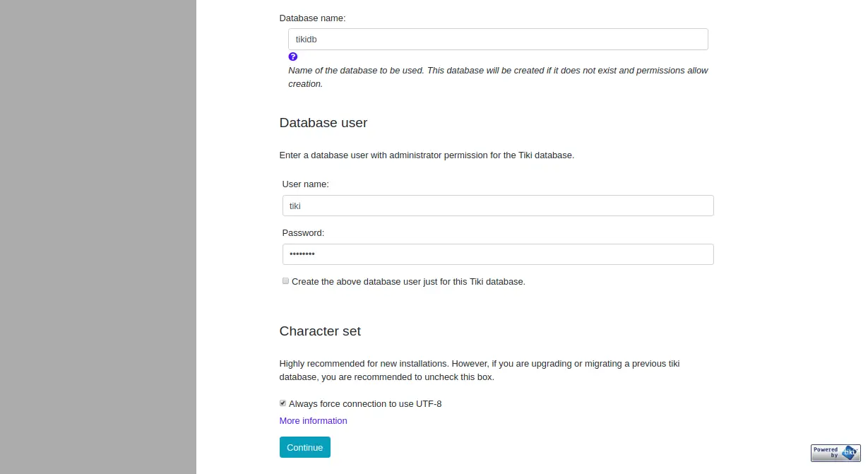Screen dimensions: 868x474
Task: Click the Character set heading
Action: [x=320, y=331]
